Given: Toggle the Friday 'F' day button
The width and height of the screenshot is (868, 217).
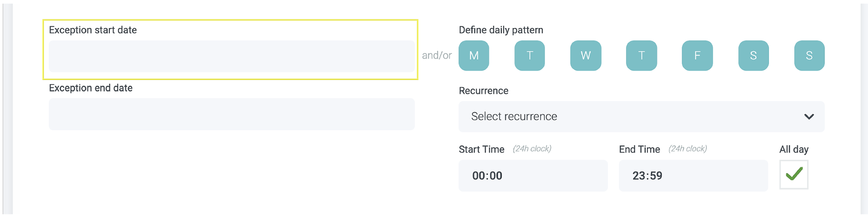Looking at the screenshot, I should tap(697, 56).
